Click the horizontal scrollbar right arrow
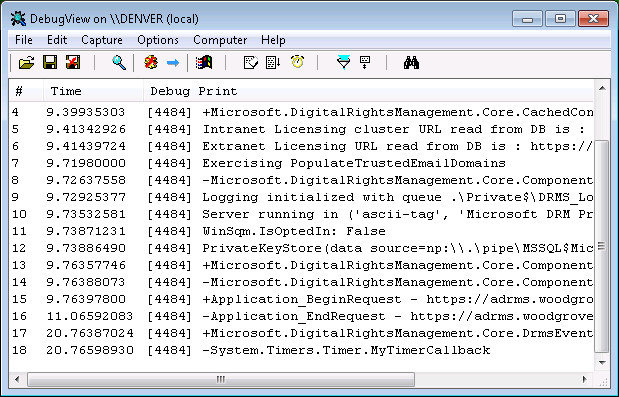619x397 pixels. click(585, 379)
